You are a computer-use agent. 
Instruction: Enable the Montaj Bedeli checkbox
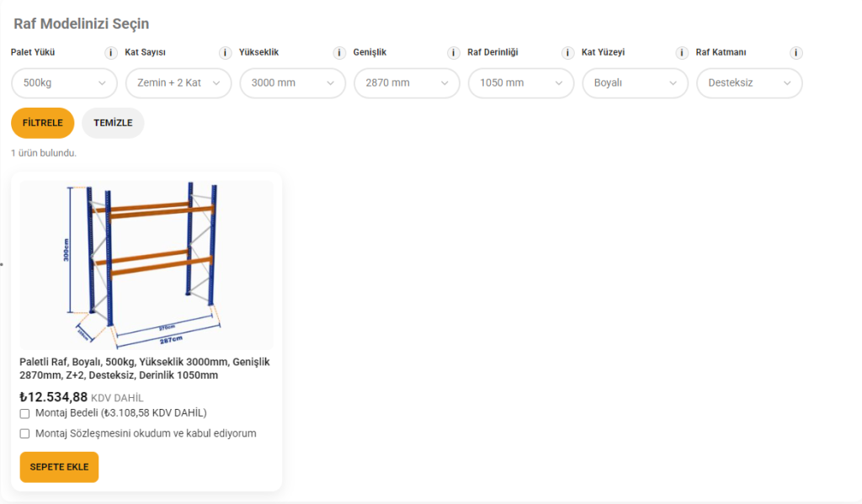coord(24,413)
